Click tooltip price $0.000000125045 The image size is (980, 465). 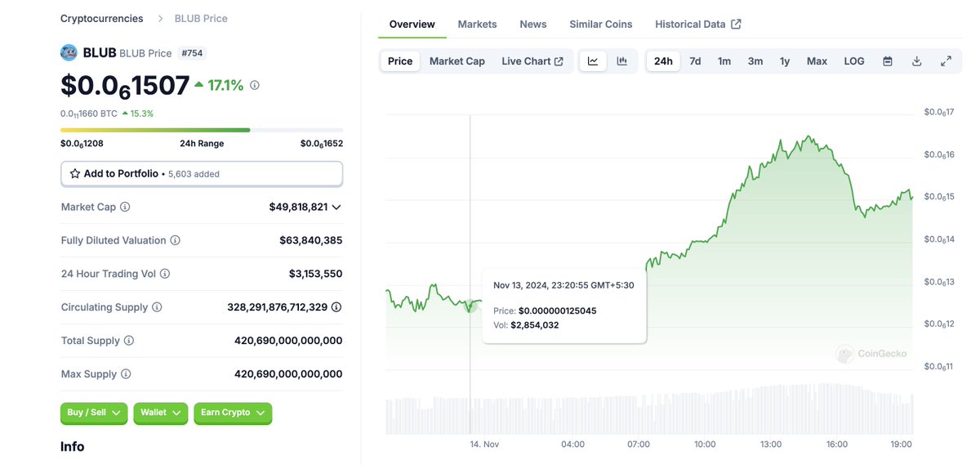(x=559, y=311)
